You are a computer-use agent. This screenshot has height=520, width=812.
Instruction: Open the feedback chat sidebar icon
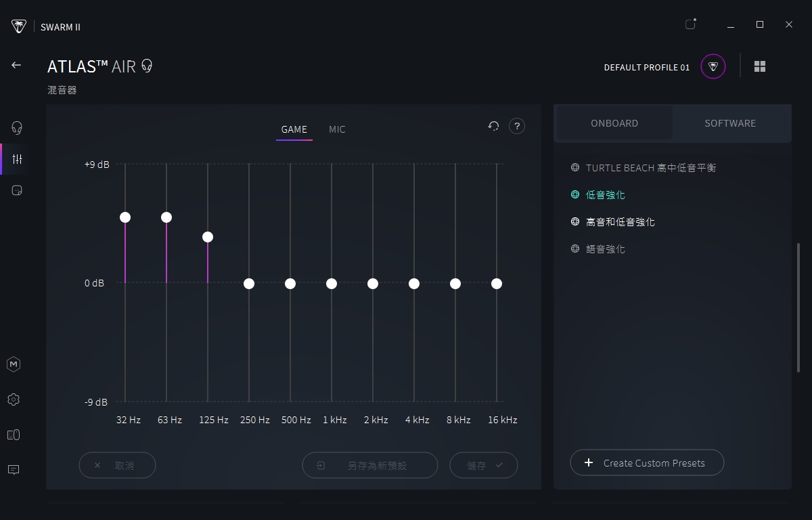[x=14, y=469]
